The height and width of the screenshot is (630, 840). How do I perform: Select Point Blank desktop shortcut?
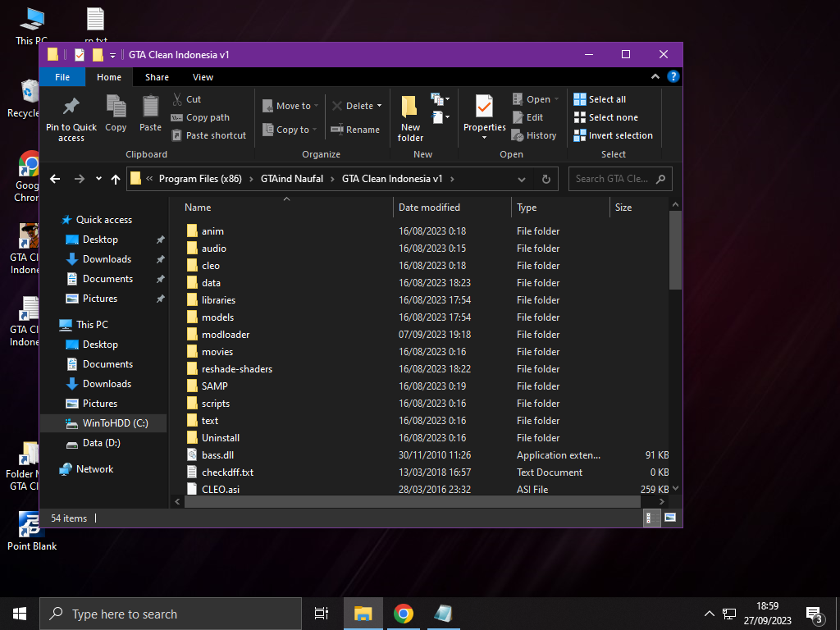[x=32, y=531]
